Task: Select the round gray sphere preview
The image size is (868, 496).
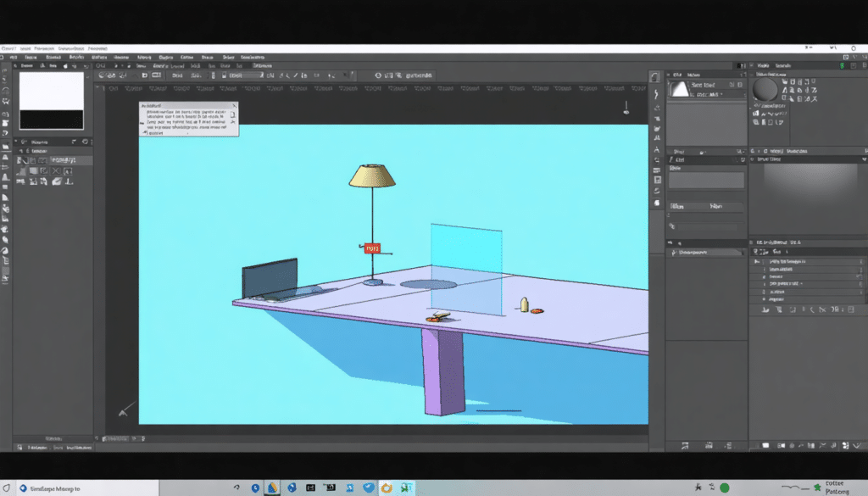Action: (765, 89)
